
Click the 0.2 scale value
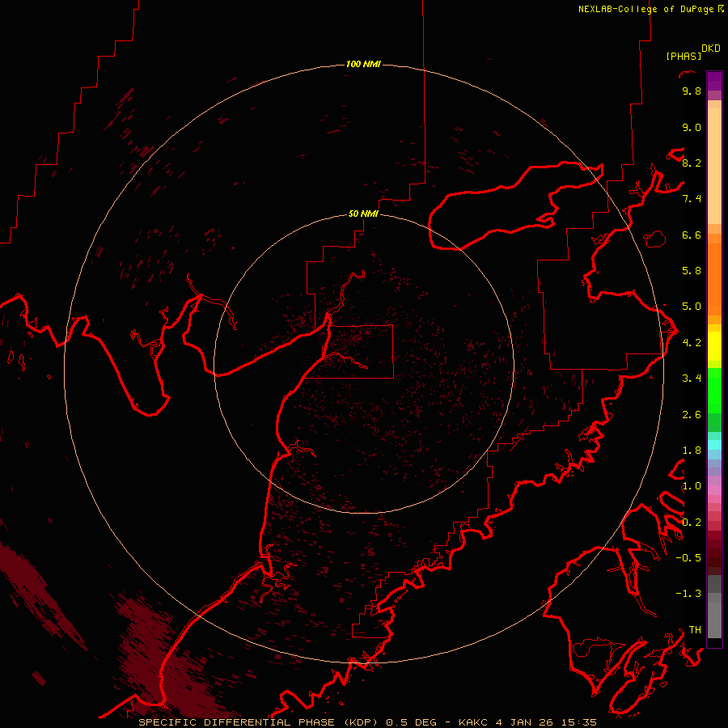[692, 523]
